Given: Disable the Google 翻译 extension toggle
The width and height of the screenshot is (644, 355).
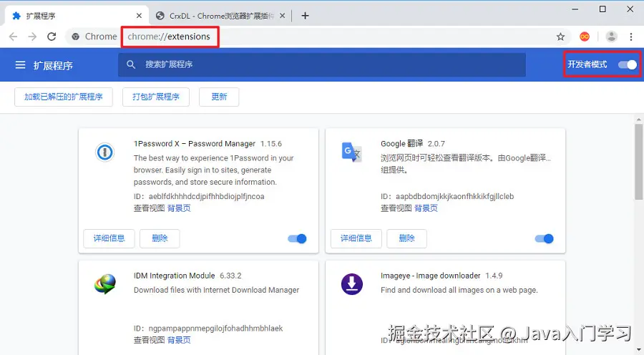Looking at the screenshot, I should tap(545, 239).
